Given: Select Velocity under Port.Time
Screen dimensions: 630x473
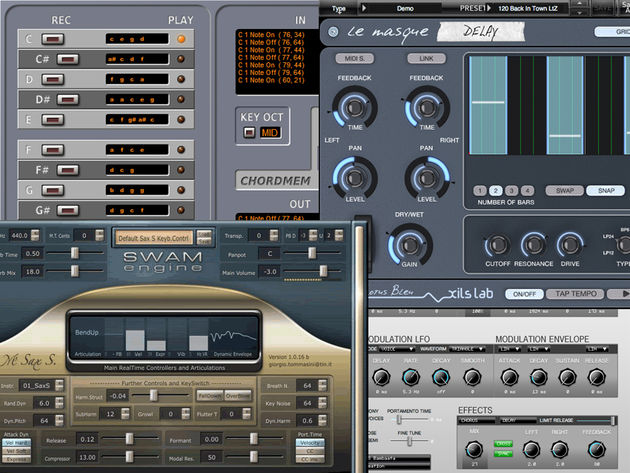Looking at the screenshot, I should coord(310,442).
